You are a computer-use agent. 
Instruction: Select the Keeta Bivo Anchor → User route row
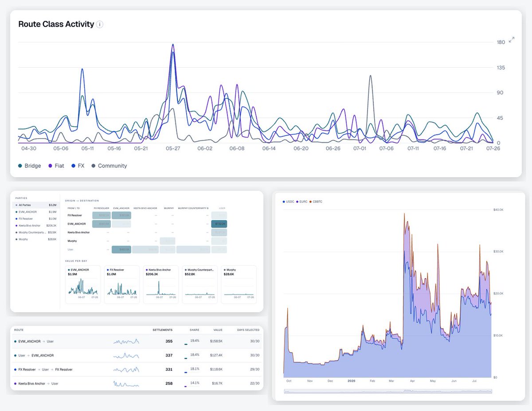click(137, 383)
